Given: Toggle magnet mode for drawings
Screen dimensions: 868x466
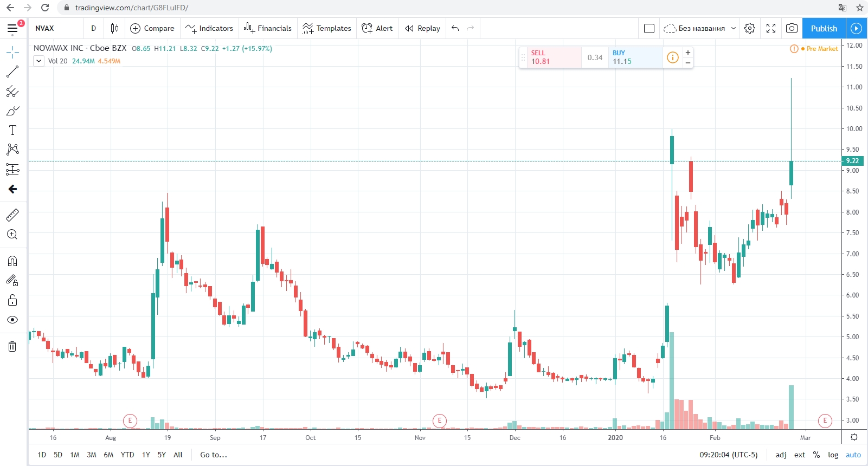Looking at the screenshot, I should pyautogui.click(x=12, y=261).
